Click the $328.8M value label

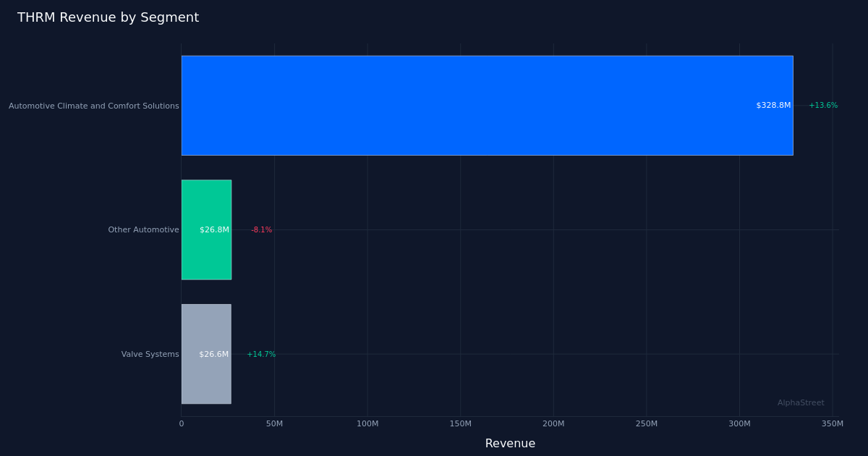pyautogui.click(x=773, y=105)
